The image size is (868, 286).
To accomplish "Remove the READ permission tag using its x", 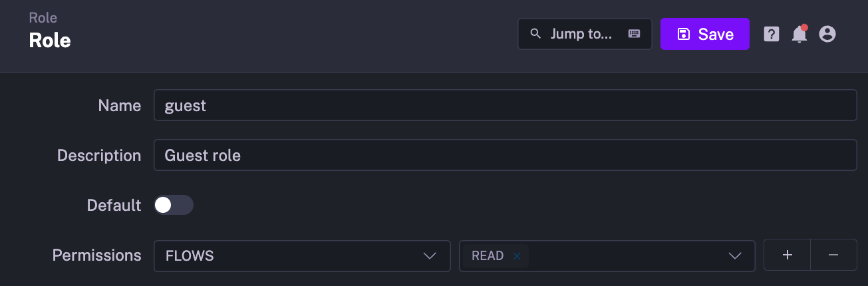I will tap(517, 256).
